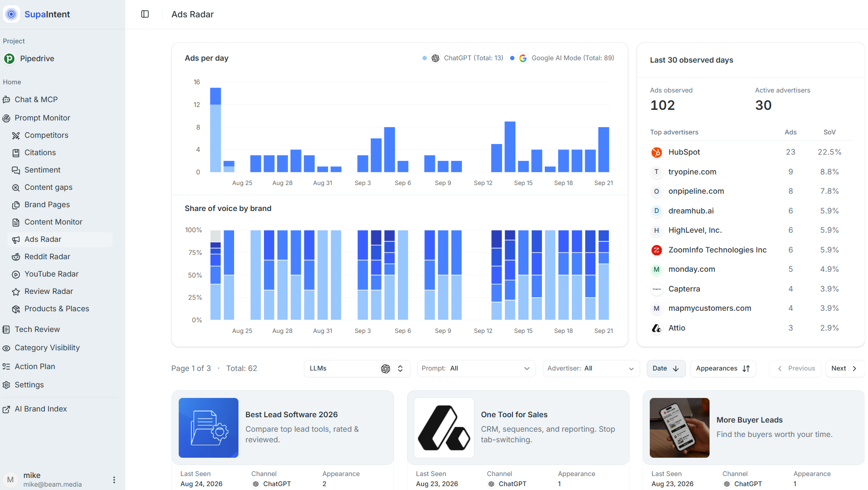868x490 pixels.
Task: Click the Chat & MCP sidebar icon
Action: [6, 100]
